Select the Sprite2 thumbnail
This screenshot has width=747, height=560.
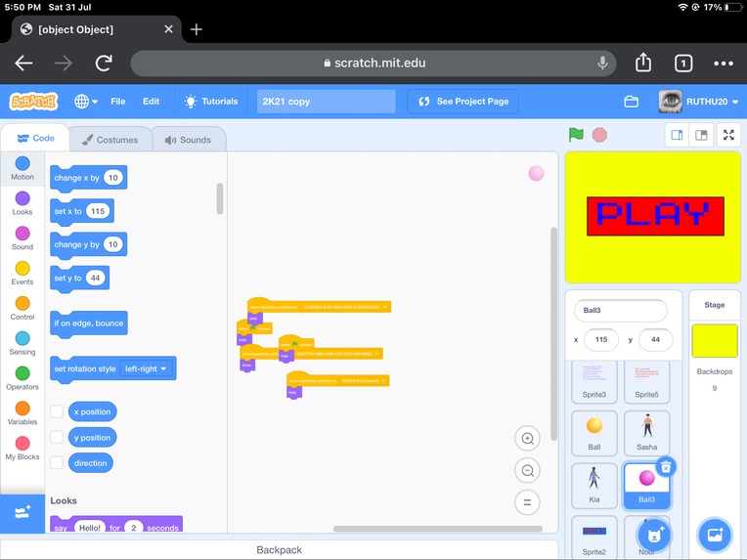pos(594,537)
